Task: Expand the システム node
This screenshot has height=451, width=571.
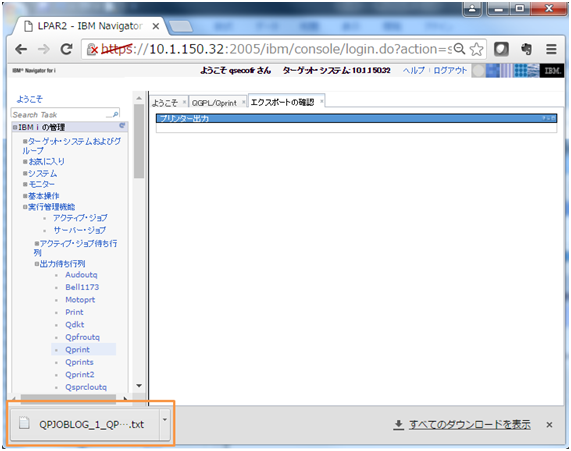Action: click(25, 173)
